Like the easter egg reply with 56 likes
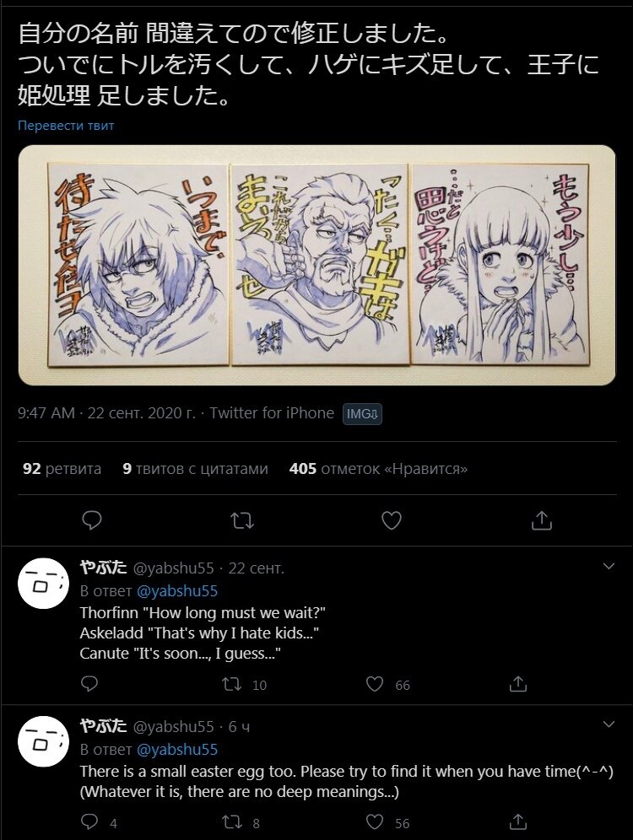 [387, 822]
